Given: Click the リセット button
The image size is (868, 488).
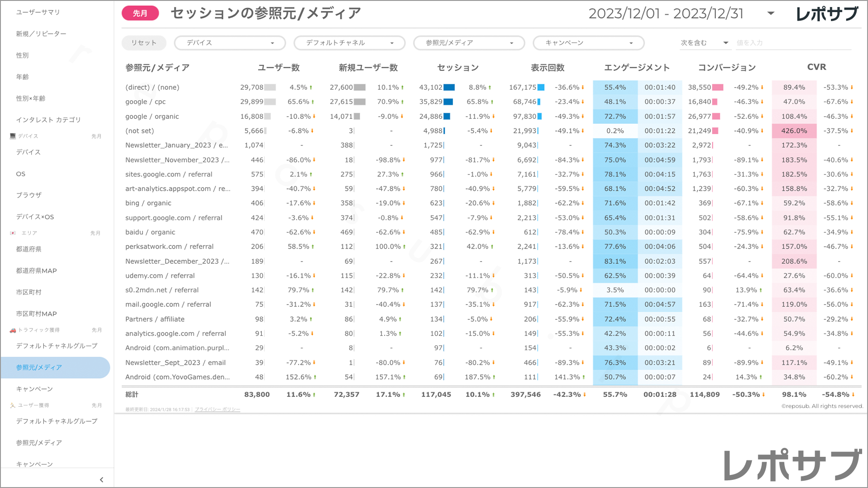Looking at the screenshot, I should 144,43.
